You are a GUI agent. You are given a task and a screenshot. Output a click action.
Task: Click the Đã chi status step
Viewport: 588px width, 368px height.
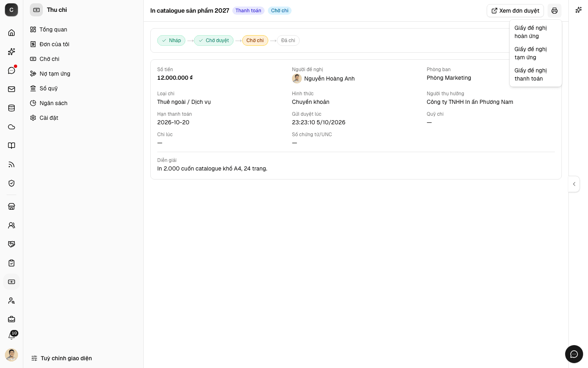tap(288, 40)
